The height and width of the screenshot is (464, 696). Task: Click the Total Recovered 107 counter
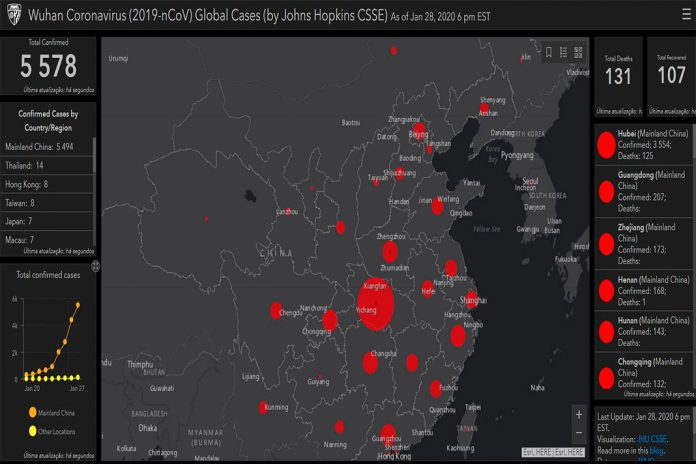[671, 75]
